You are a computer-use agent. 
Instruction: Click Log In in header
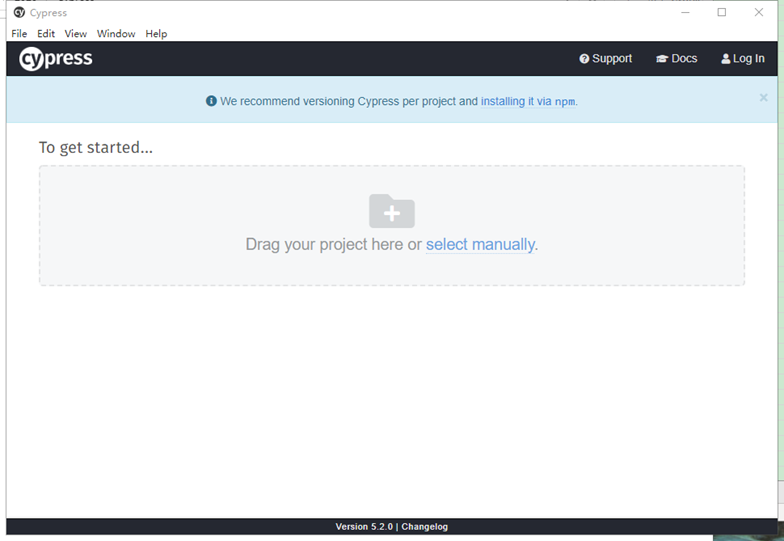pos(742,58)
